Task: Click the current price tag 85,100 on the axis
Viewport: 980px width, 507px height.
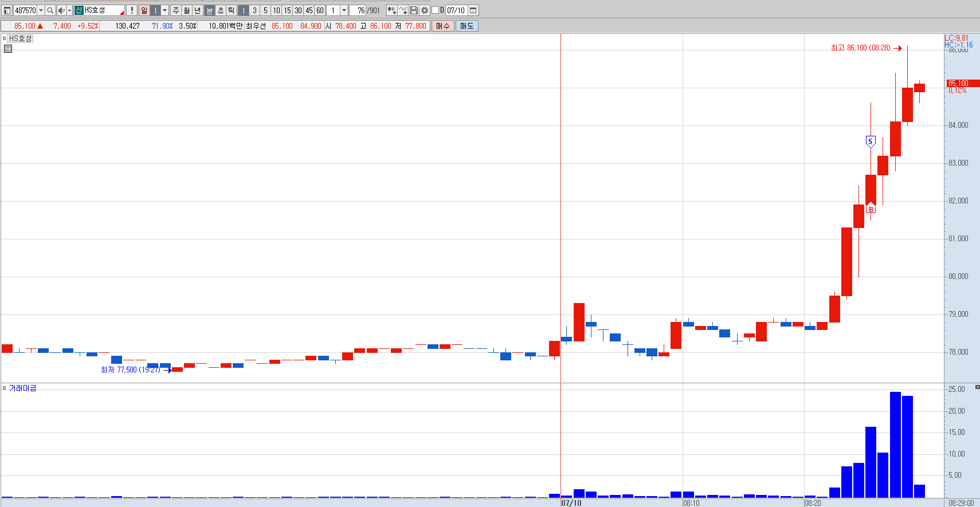Action: (x=963, y=83)
